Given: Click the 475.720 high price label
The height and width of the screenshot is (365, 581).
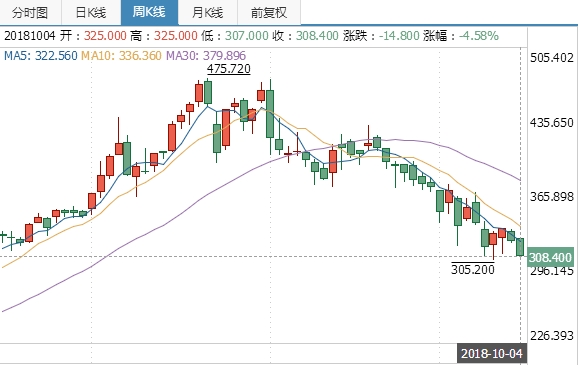Looking at the screenshot, I should [x=229, y=69].
